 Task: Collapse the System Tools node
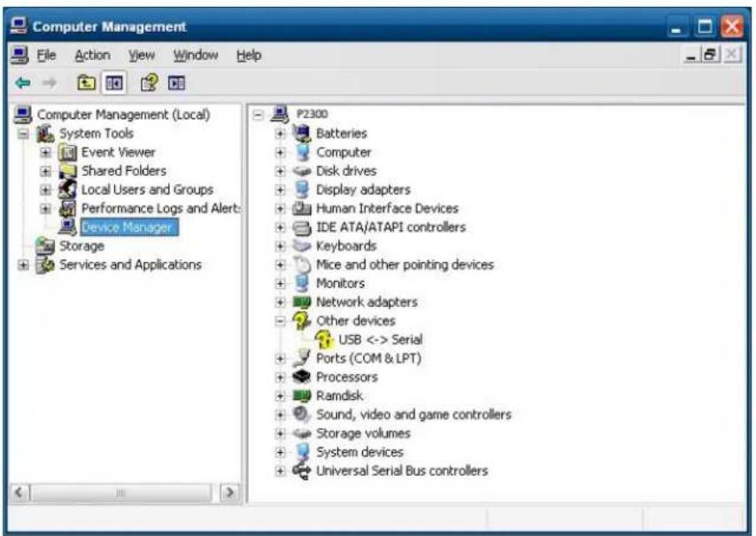[x=23, y=134]
